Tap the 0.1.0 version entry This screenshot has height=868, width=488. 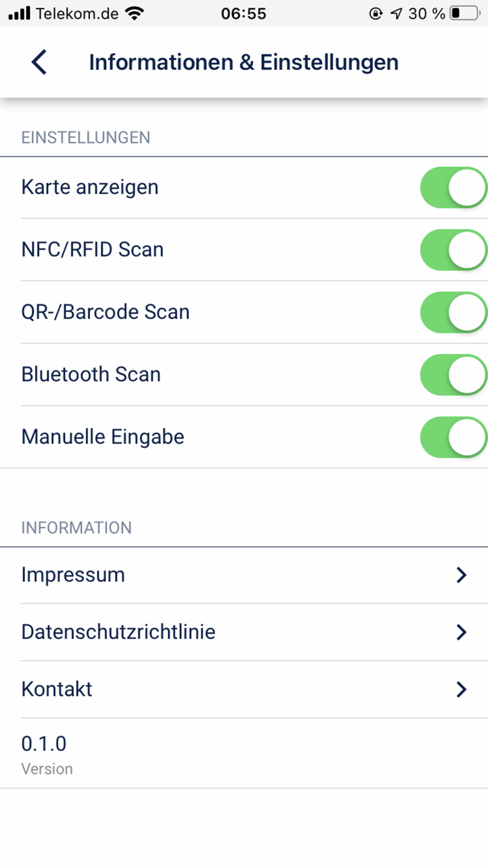click(244, 754)
